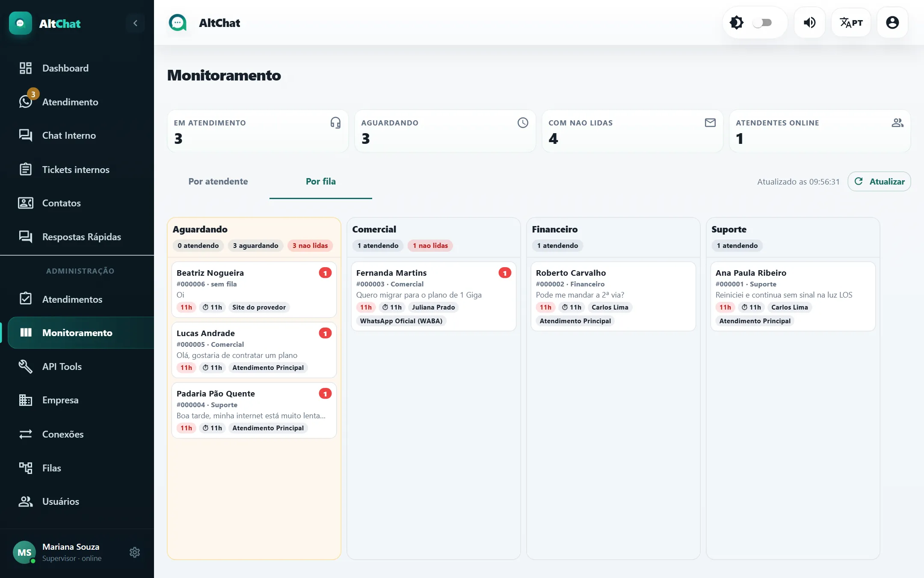Open the PT language selector
This screenshot has height=578, width=924.
point(851,23)
